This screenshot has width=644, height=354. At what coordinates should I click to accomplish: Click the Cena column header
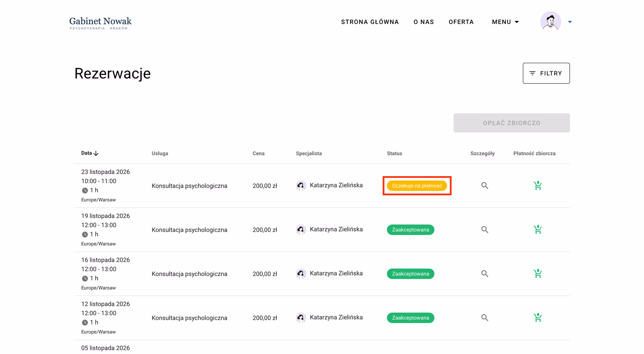258,153
